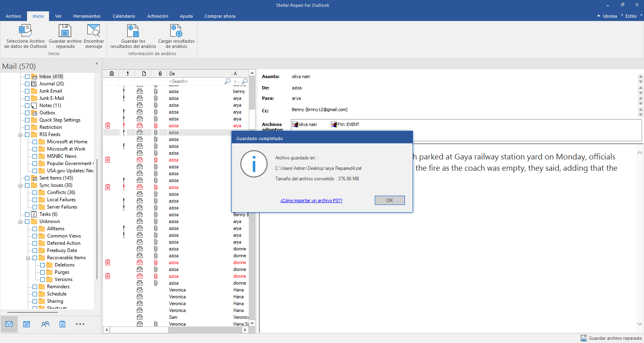Select the Restriction folder
644x343 pixels.
pos(51,127)
